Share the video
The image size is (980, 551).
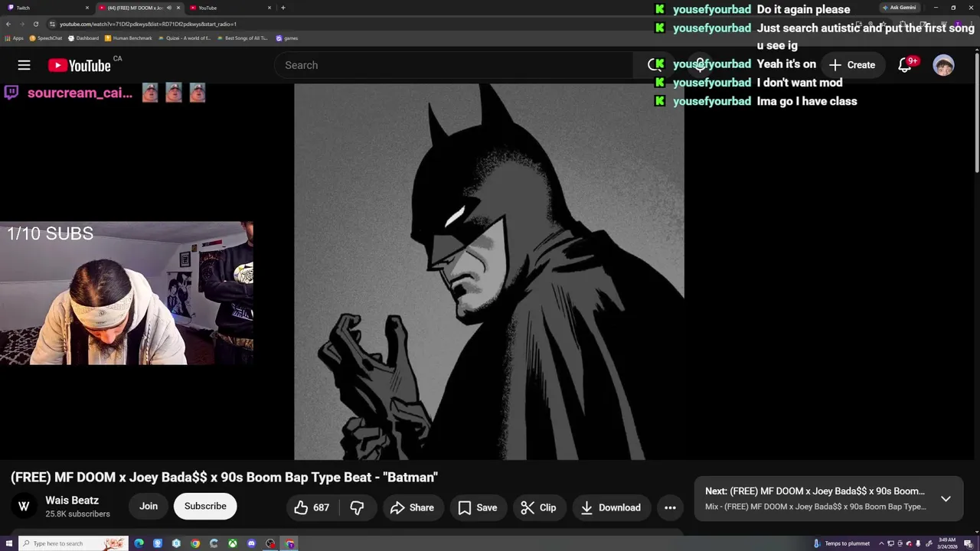coord(412,507)
